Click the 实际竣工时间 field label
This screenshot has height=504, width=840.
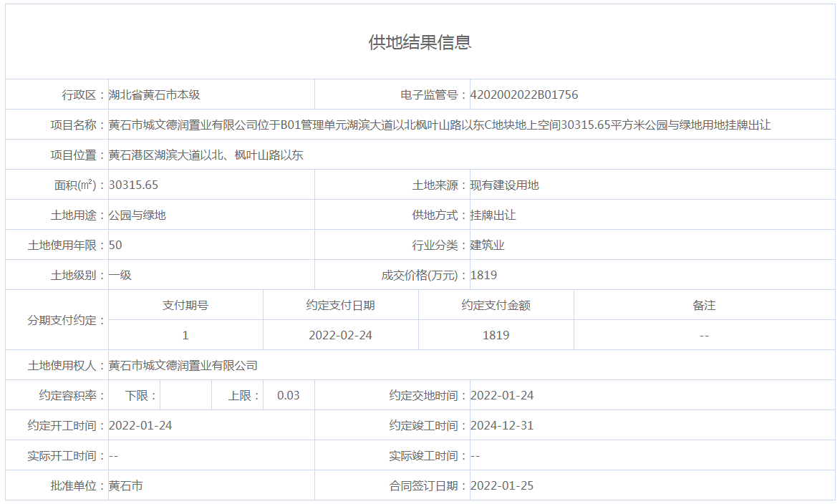click(x=428, y=456)
